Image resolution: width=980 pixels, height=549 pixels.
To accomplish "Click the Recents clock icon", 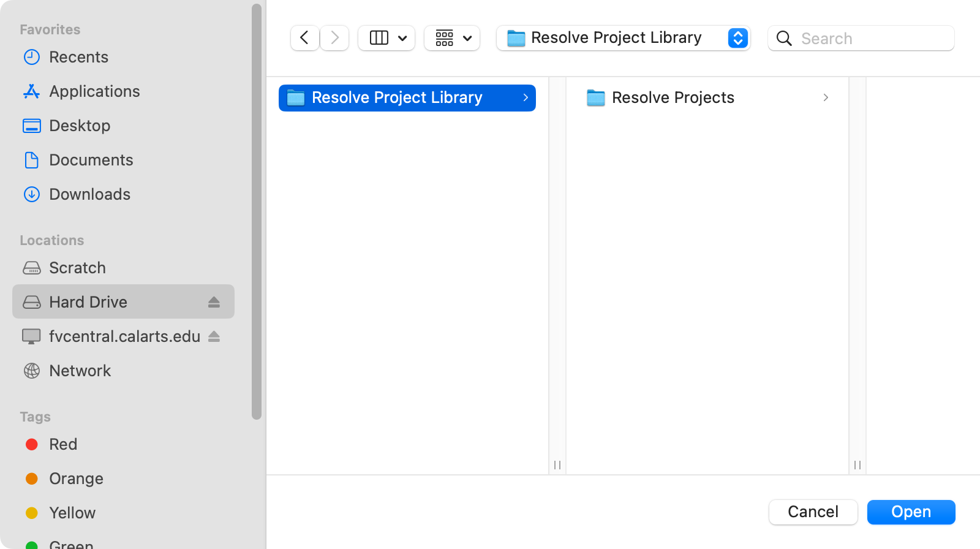I will tap(32, 57).
